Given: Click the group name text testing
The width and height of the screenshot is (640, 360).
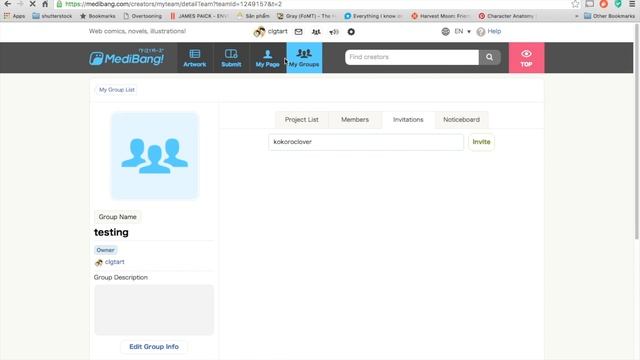Looking at the screenshot, I should tap(111, 232).
